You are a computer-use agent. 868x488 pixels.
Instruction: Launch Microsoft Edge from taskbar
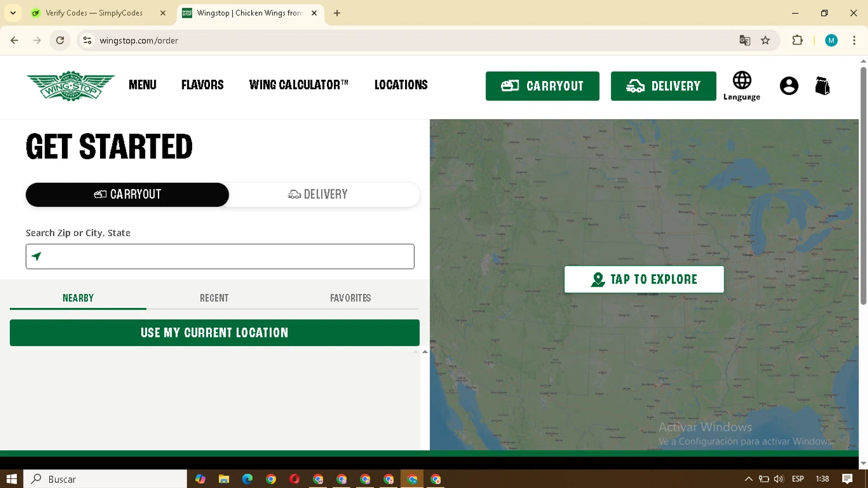[x=248, y=479]
